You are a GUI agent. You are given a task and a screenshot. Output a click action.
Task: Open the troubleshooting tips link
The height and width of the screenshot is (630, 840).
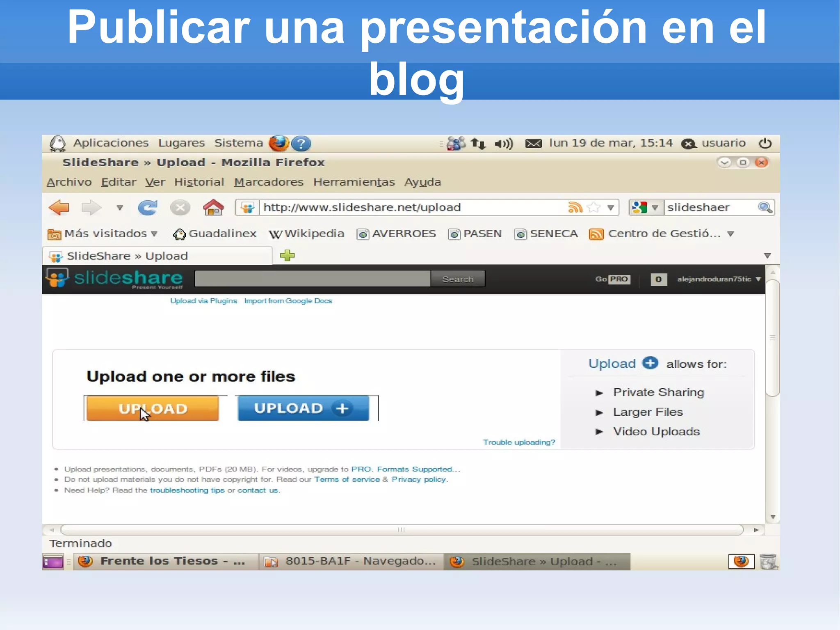click(187, 490)
